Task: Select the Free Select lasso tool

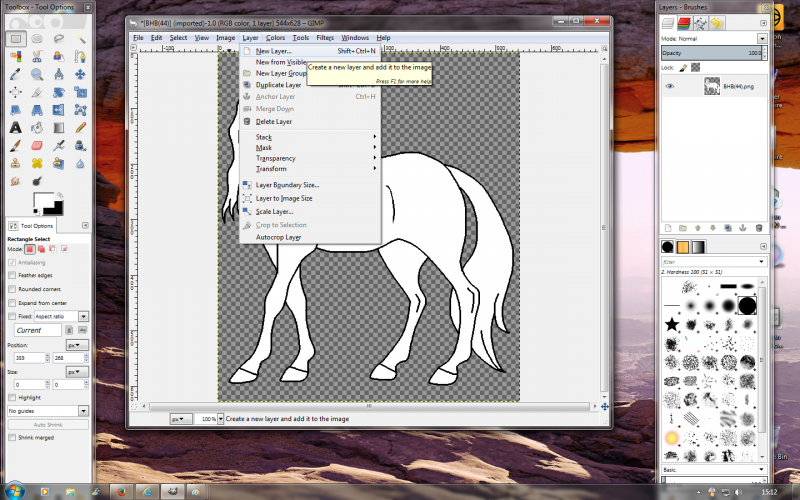Action: click(59, 39)
